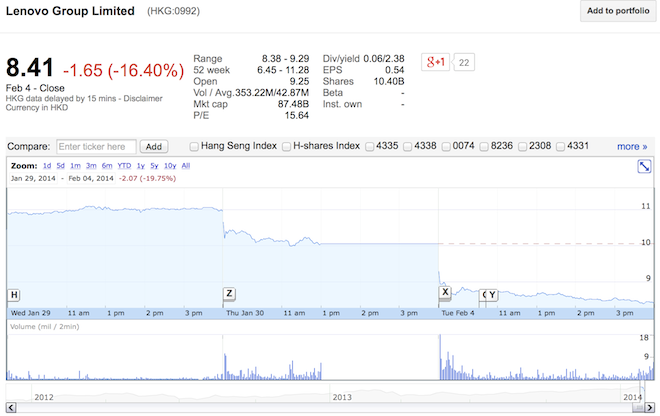Click the Wed Jan 29 date axis label
Screen dimensions: 660x416
click(30, 313)
